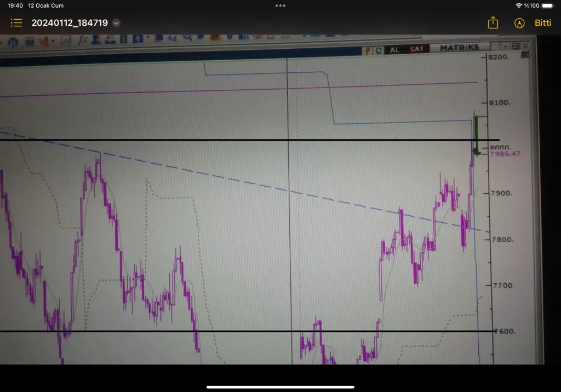
Task: Open the markup pen tool
Action: coord(519,23)
